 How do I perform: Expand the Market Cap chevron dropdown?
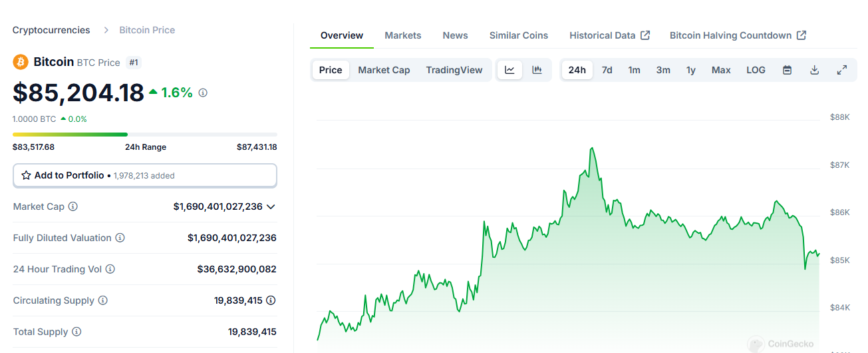click(x=271, y=206)
